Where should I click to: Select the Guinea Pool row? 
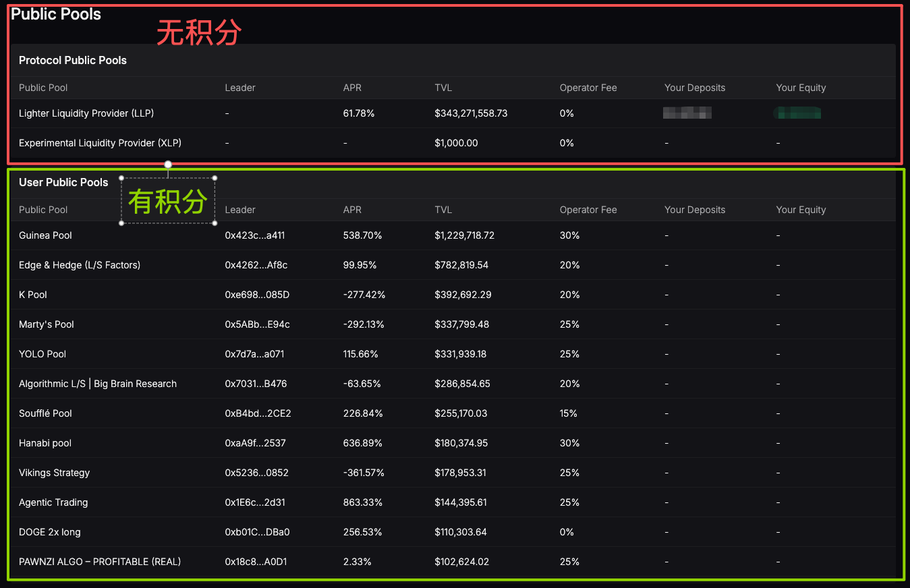(45, 235)
